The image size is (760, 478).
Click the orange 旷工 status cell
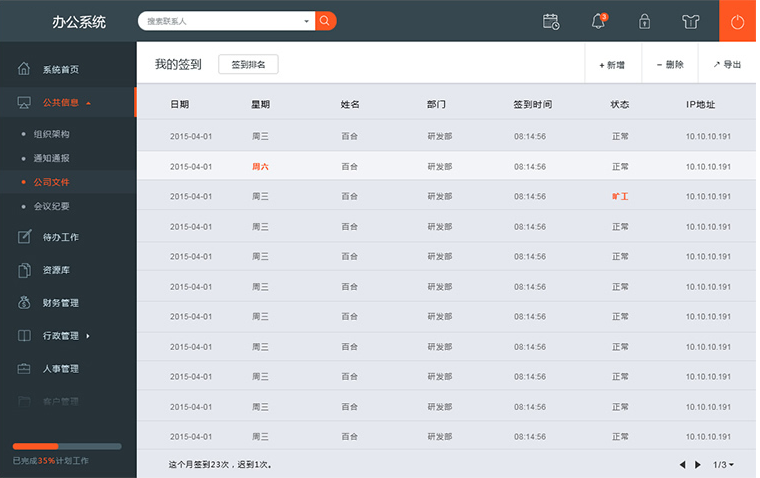pyautogui.click(x=620, y=196)
